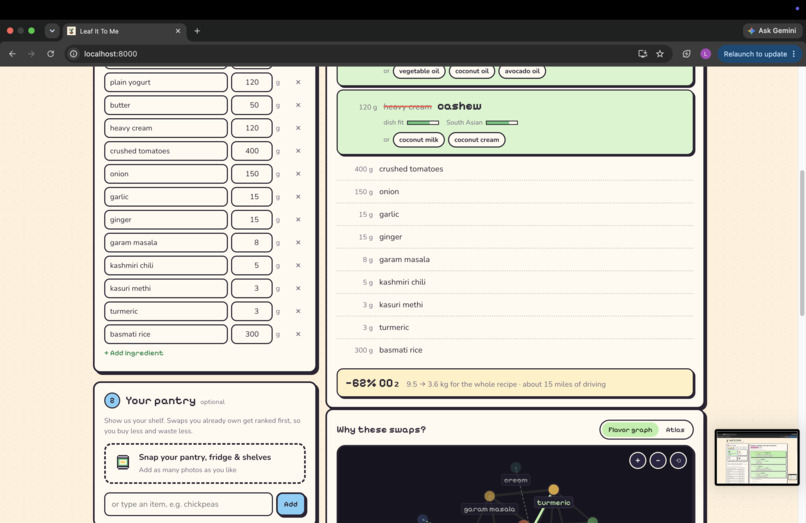
Task: Click the turmeric node in flavor graph
Action: point(554,490)
